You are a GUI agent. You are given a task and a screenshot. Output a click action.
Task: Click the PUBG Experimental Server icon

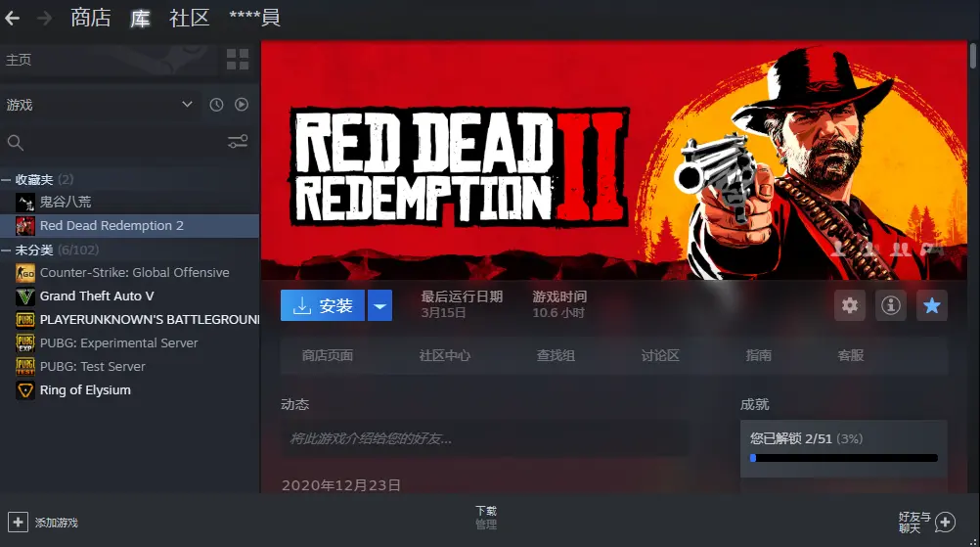coord(25,343)
